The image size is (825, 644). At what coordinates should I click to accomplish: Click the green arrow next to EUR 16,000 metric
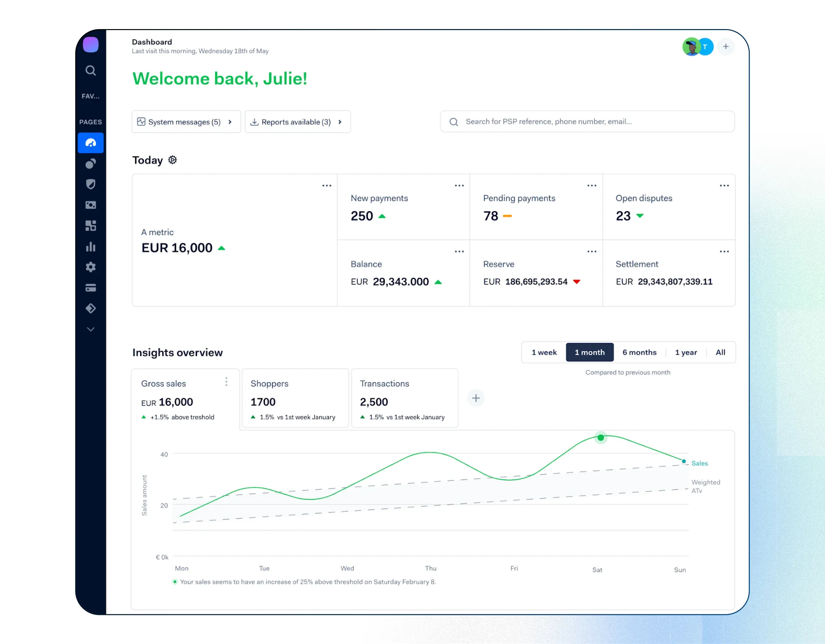[x=222, y=248]
